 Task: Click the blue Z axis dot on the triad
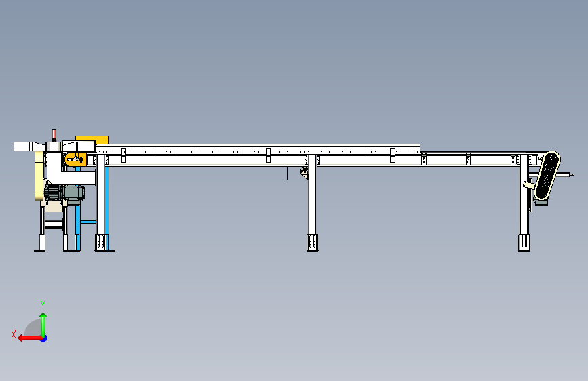44,338
